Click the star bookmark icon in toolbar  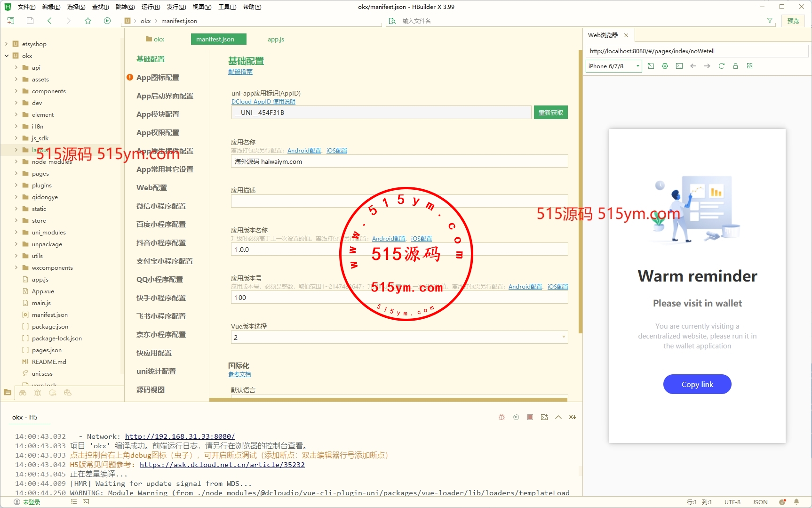(88, 21)
